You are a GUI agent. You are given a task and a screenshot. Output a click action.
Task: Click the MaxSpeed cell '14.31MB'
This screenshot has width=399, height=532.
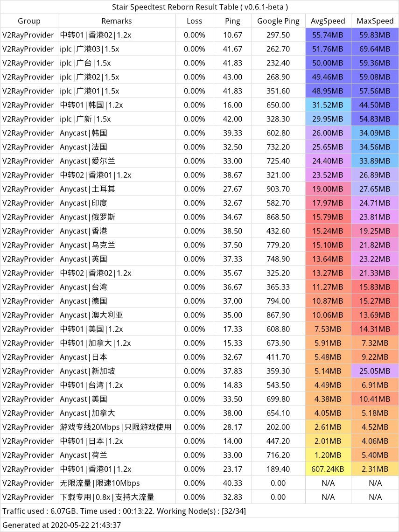(375, 329)
